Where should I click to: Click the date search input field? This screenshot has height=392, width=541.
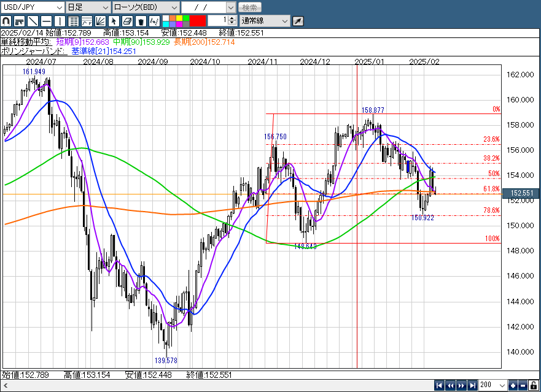[204, 7]
